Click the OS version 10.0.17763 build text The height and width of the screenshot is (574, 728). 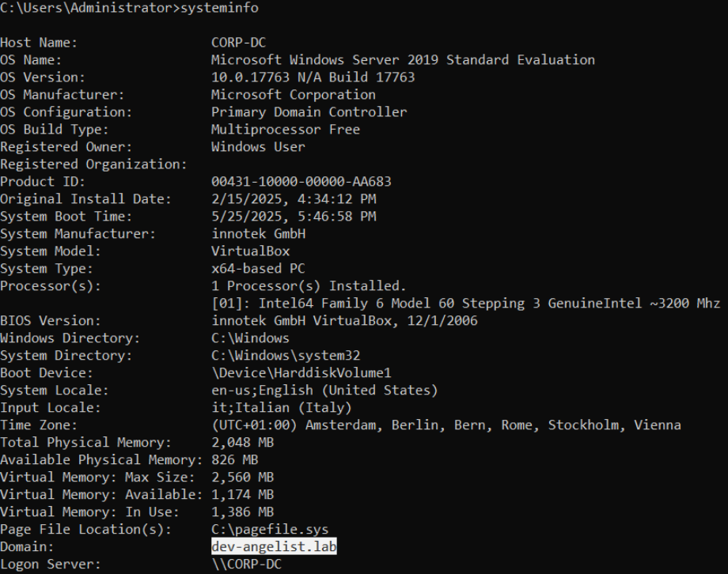point(313,77)
